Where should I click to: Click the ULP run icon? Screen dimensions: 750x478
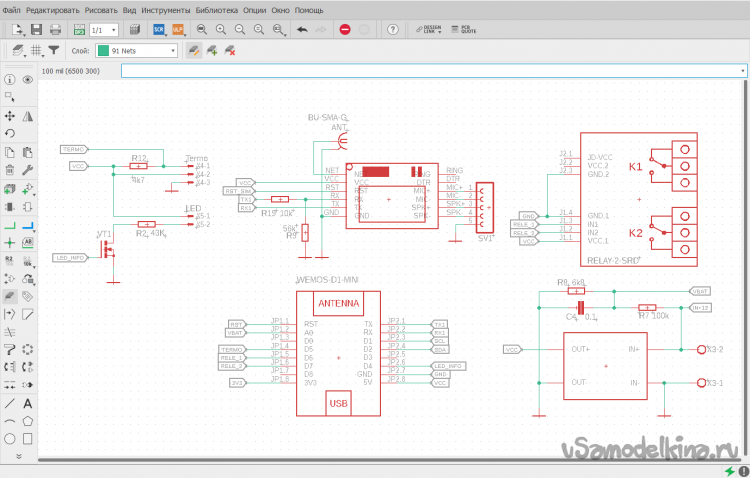pos(177,30)
